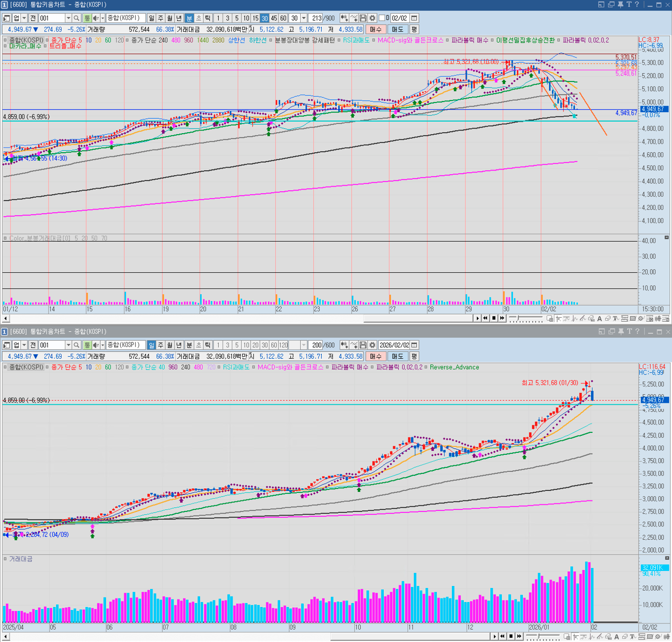The width and height of the screenshot is (672, 642).
Task: Open settings gear in bottom chart toolbar
Action: point(373,345)
